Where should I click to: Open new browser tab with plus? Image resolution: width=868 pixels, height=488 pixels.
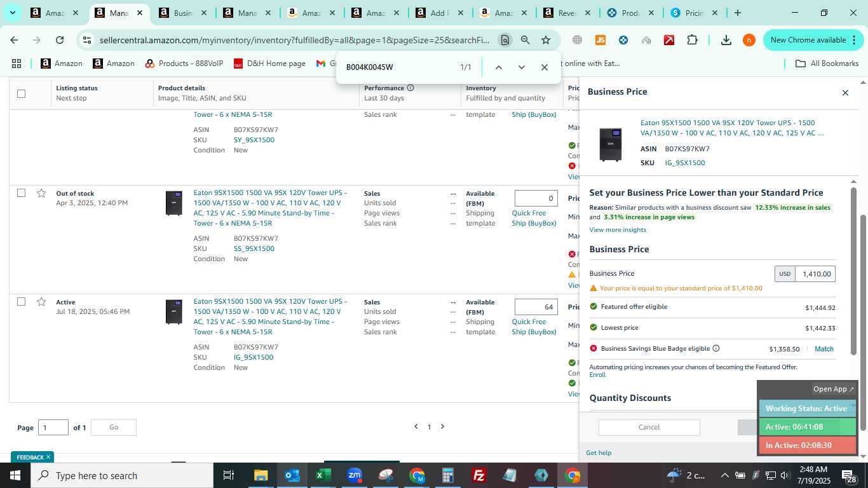738,13
